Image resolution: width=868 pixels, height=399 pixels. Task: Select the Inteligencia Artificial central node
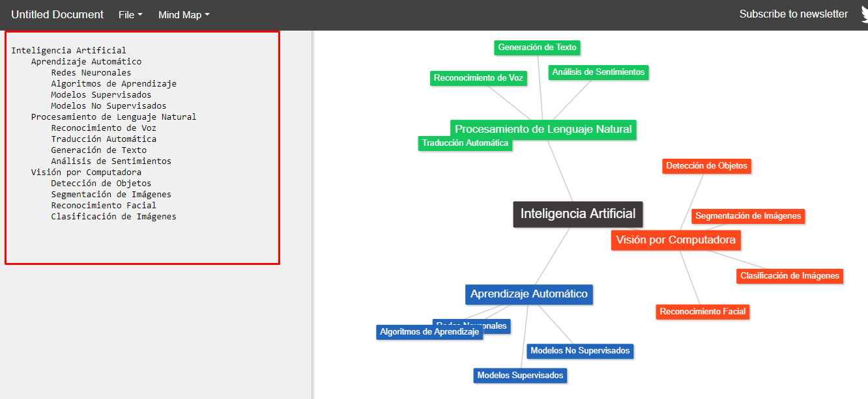click(578, 214)
